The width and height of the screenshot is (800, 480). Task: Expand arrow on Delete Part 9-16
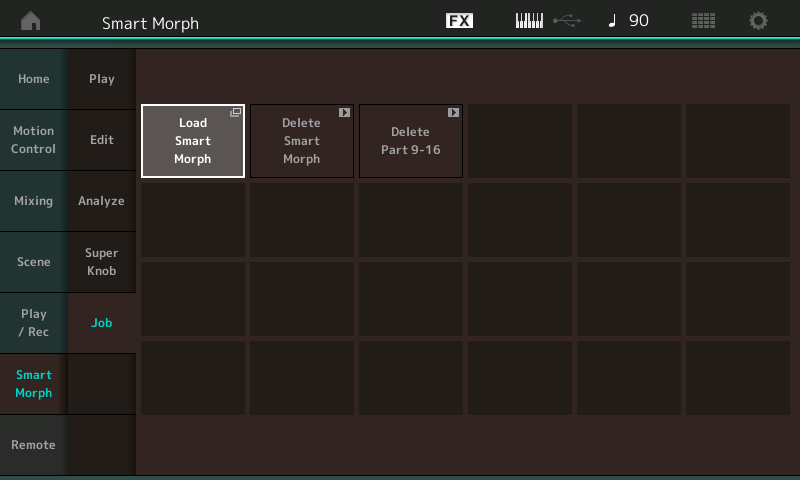click(x=453, y=113)
